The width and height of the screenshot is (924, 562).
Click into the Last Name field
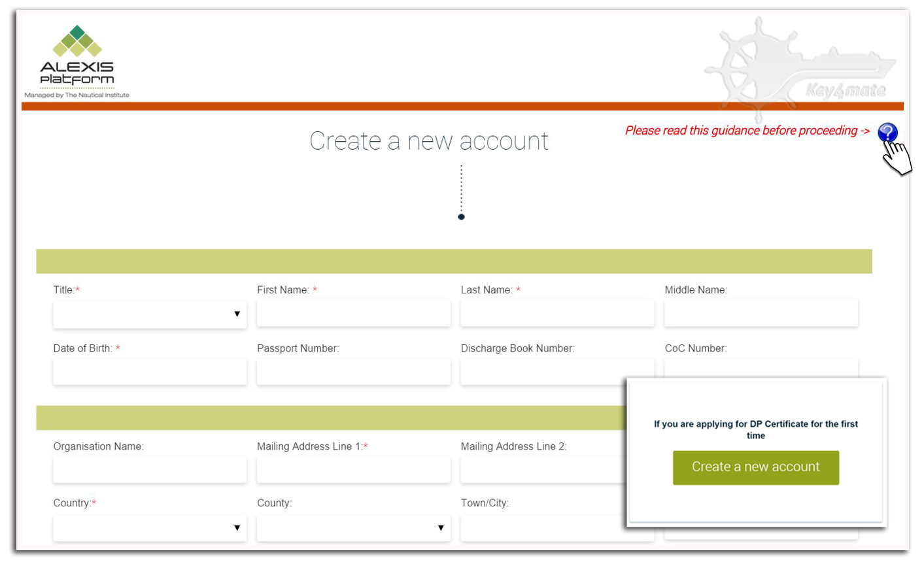point(557,314)
